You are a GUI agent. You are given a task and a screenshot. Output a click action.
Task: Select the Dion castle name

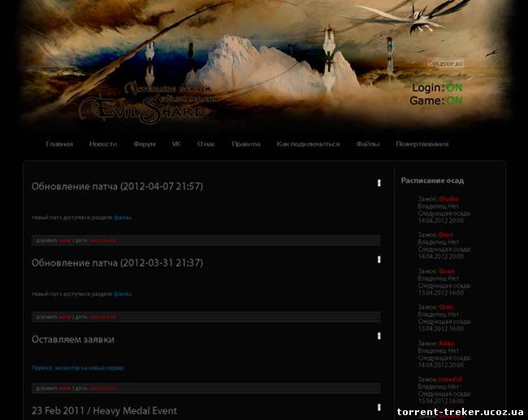point(445,235)
